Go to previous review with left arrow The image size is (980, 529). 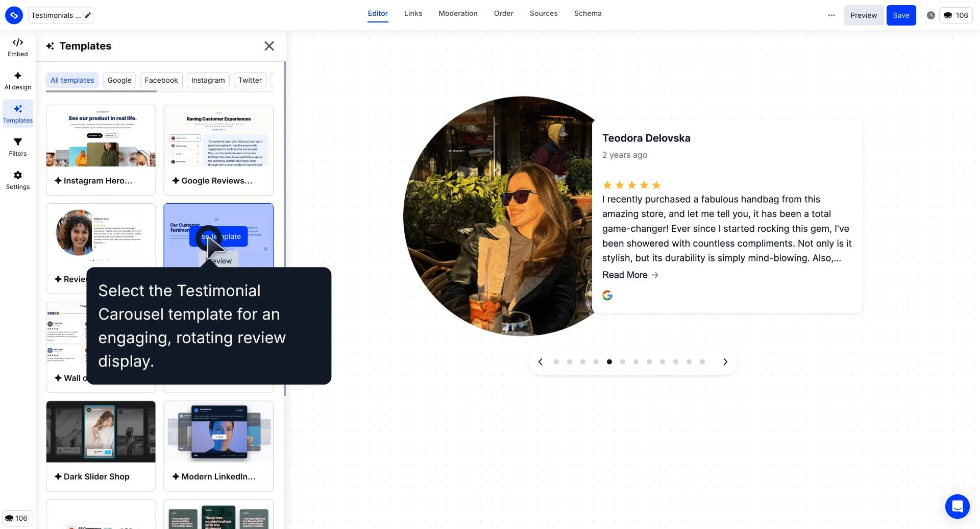click(x=540, y=362)
